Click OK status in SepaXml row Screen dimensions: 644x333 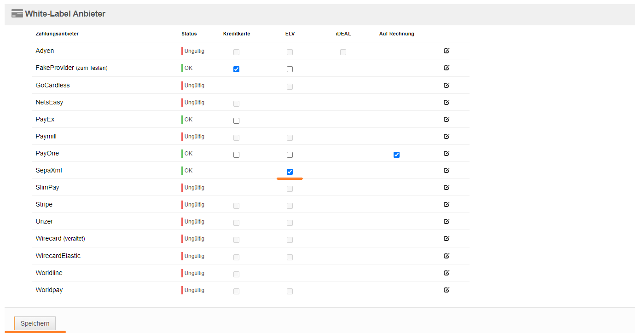point(188,171)
